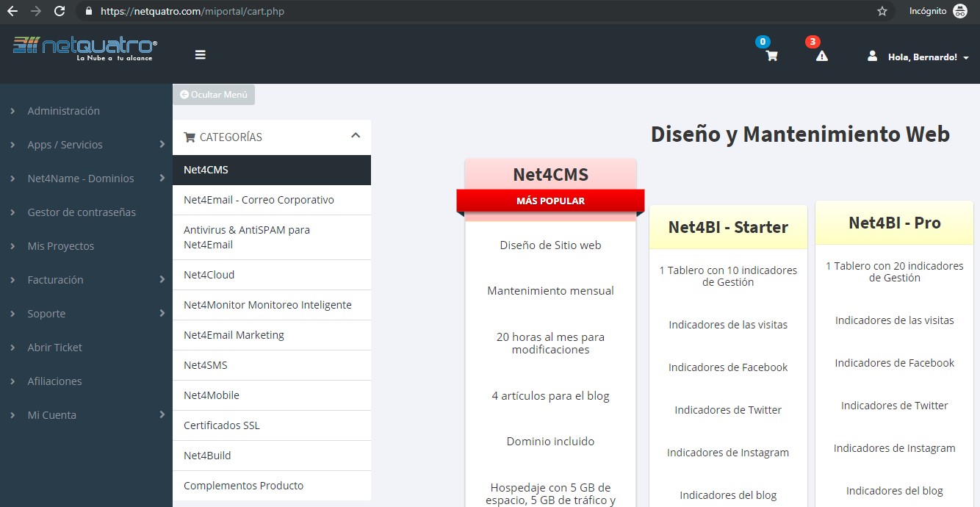Open Hola, Bernardo! account dropdown

[x=929, y=57]
